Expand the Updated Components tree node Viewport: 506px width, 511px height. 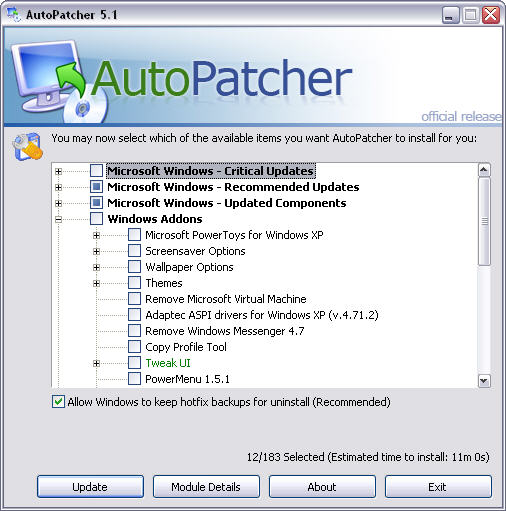[x=58, y=203]
